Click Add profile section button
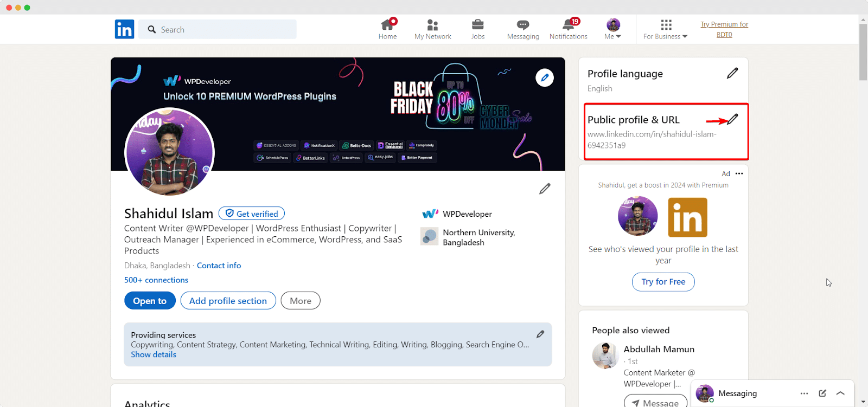This screenshot has width=868, height=407. [x=228, y=301]
